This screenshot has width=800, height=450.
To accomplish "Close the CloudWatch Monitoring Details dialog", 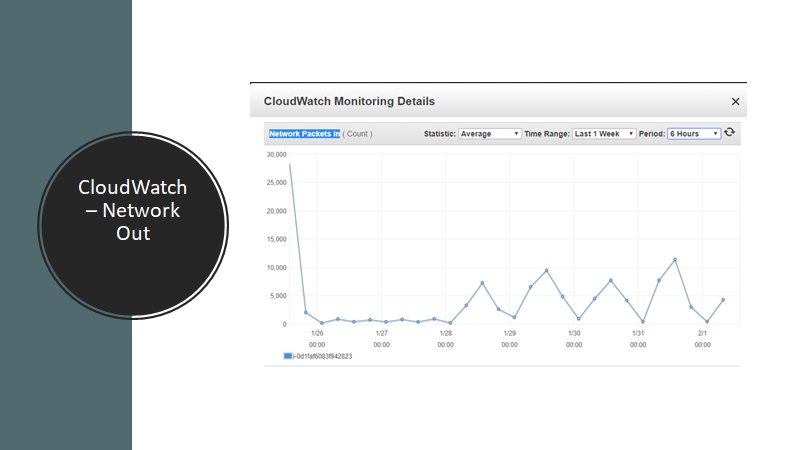I will (735, 102).
